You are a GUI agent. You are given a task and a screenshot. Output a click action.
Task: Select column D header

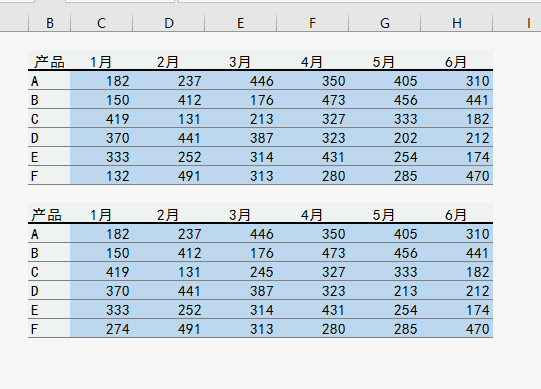[169, 23]
